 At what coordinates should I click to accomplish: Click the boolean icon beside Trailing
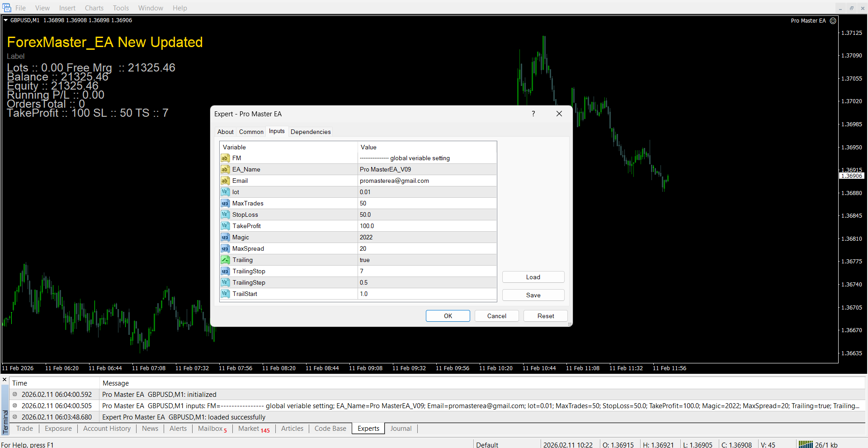pyautogui.click(x=225, y=260)
